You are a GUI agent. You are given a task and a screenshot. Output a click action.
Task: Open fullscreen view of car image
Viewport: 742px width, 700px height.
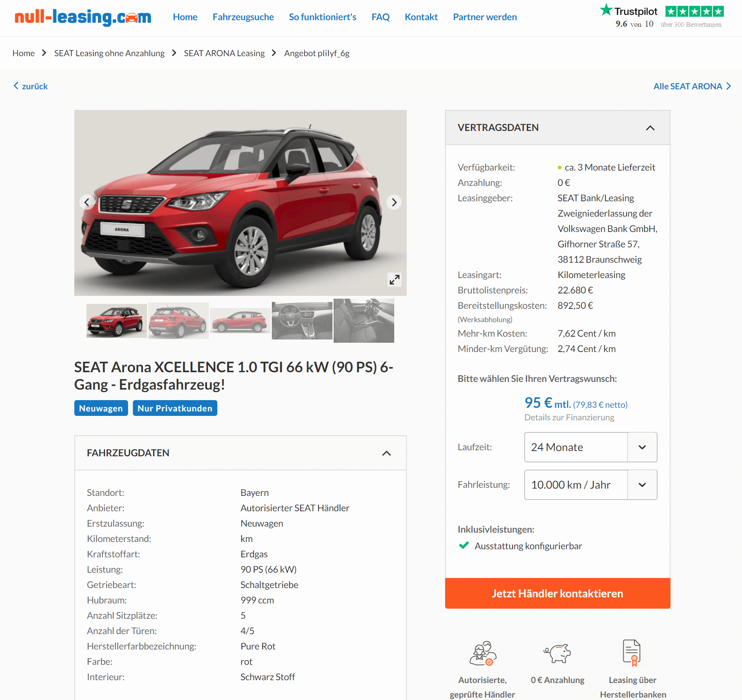395,279
